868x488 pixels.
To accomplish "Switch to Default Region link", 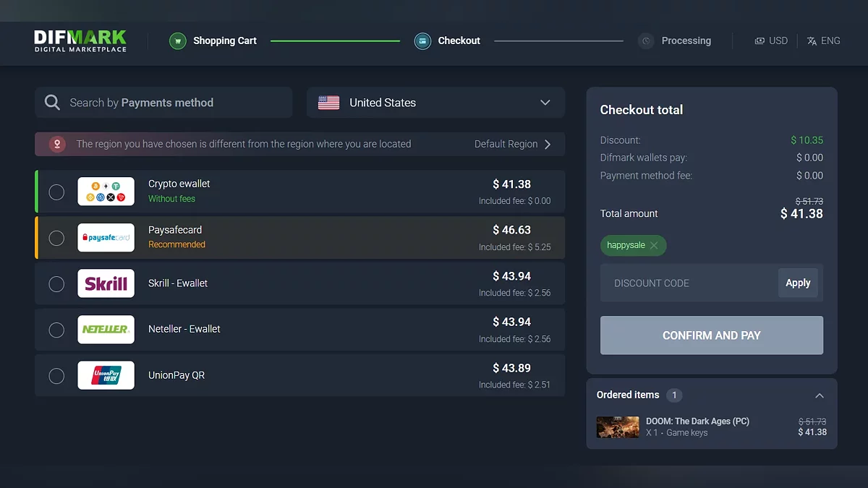I will (512, 144).
